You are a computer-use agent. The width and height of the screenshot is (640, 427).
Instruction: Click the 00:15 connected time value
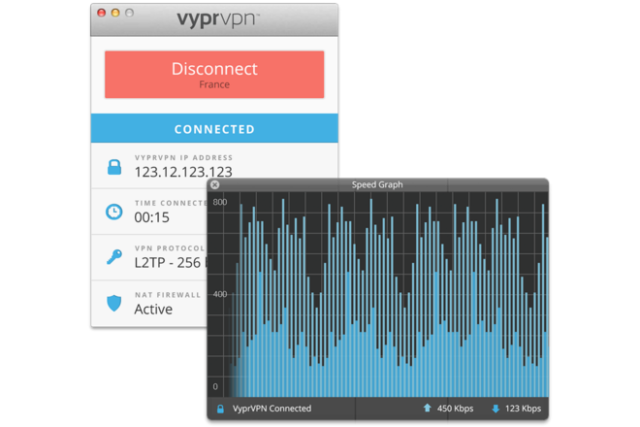(x=152, y=217)
